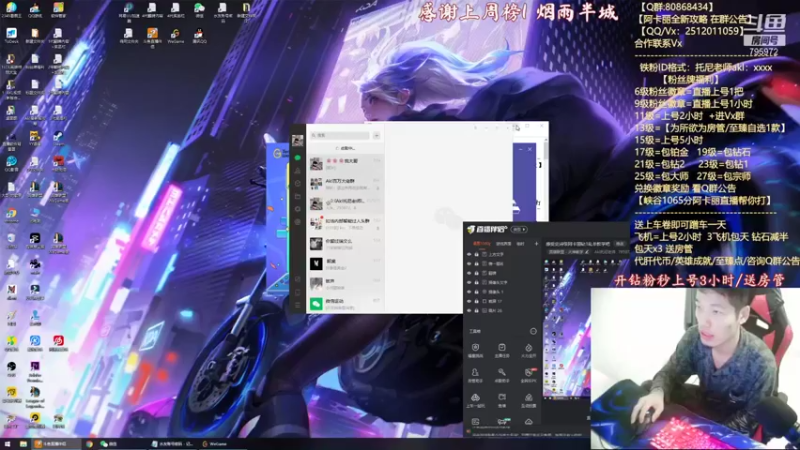800x450 pixels.
Task: Open File Explorer from the taskbar
Action: coord(23,444)
